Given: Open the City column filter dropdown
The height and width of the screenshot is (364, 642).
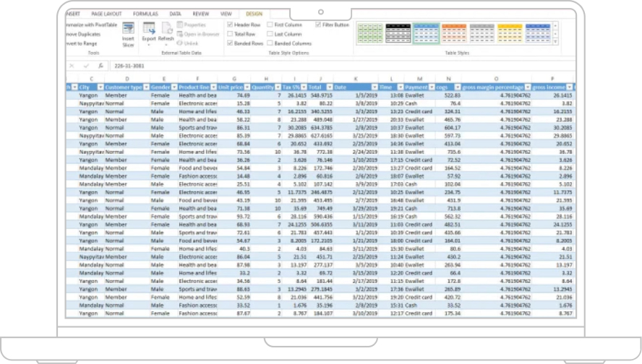Looking at the screenshot, I should tap(100, 87).
